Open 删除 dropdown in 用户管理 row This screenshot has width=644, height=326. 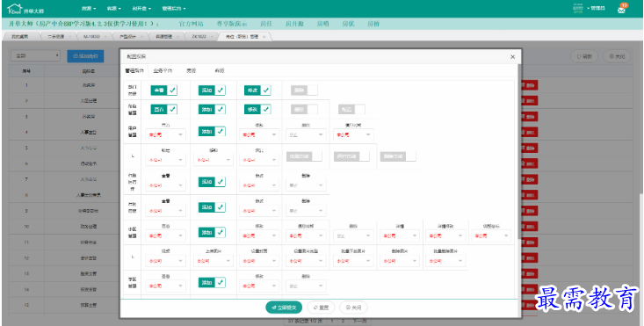(x=305, y=134)
